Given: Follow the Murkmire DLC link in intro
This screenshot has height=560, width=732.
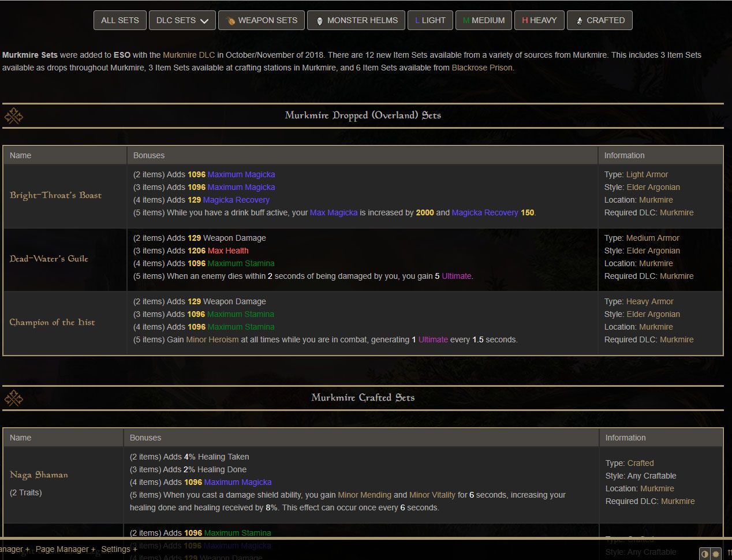Looking at the screenshot, I should pyautogui.click(x=189, y=55).
